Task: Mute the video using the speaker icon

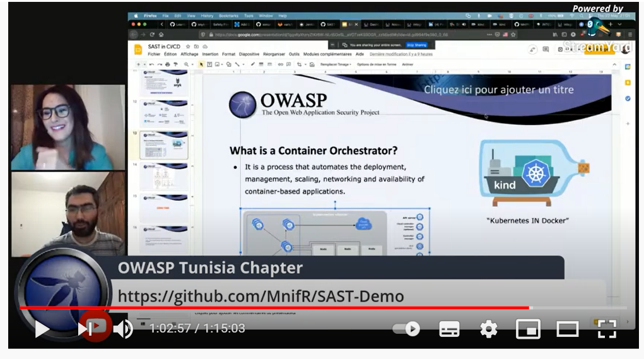Action: click(123, 329)
